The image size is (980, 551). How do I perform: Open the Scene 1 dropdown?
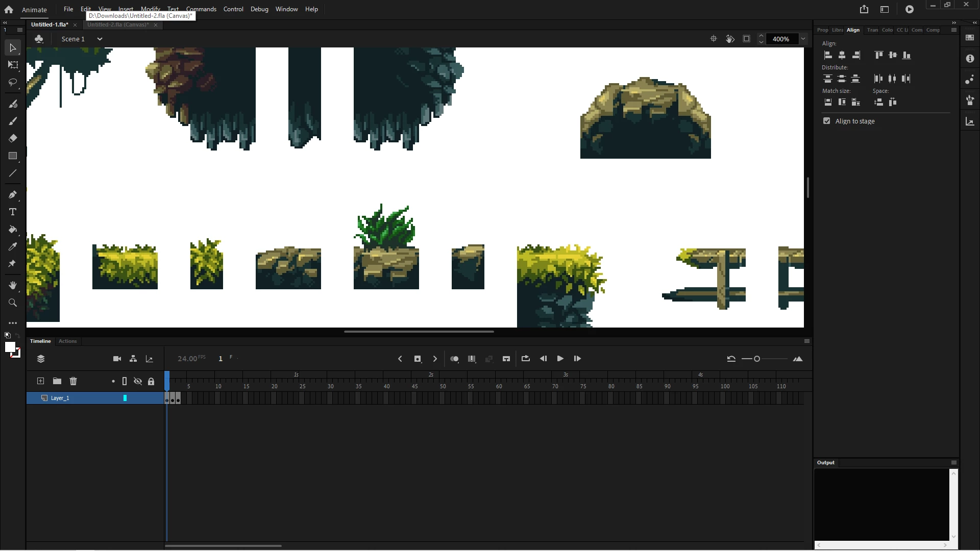tap(100, 39)
